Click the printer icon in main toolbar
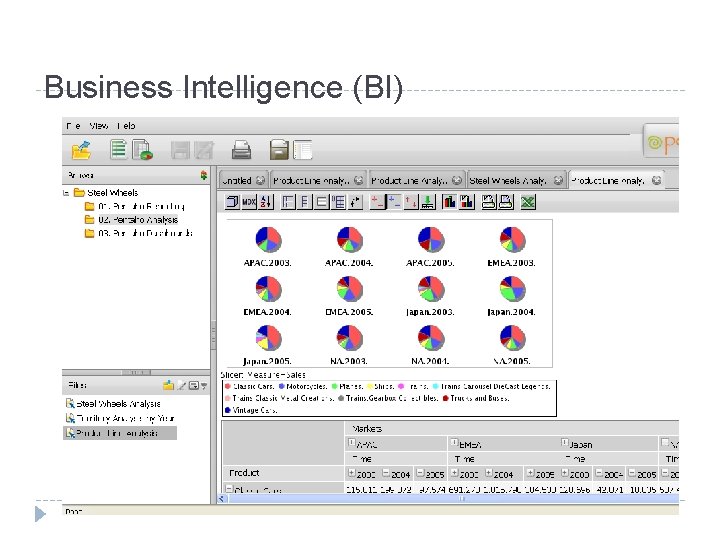 (241, 150)
